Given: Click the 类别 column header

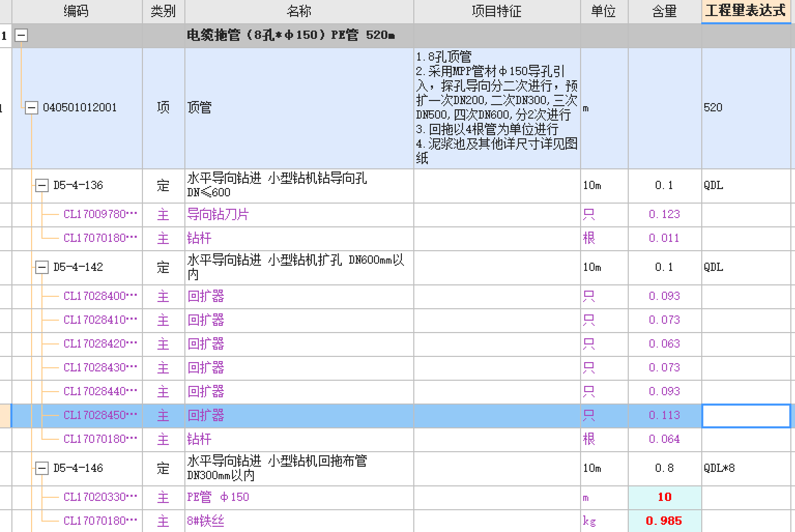Looking at the screenshot, I should click(x=164, y=11).
